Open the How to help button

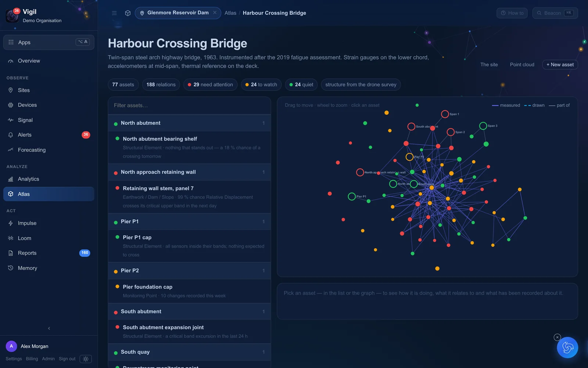click(x=512, y=13)
